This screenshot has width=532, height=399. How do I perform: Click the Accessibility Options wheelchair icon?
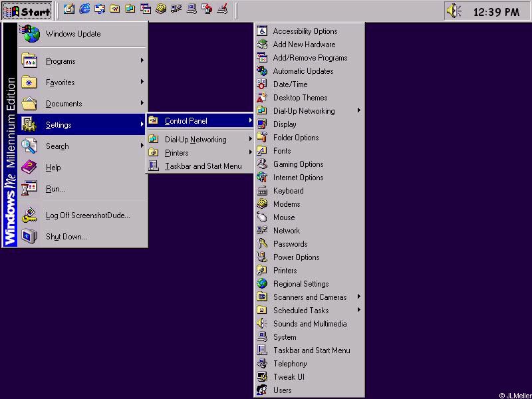262,31
